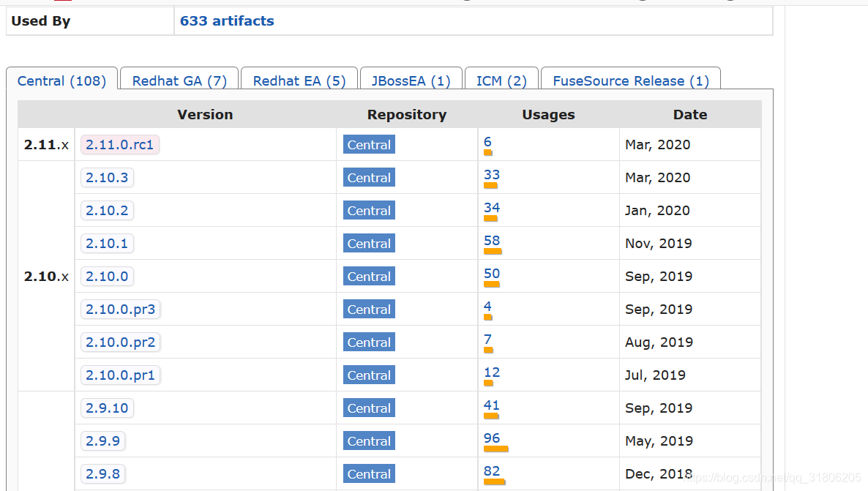Select the 2.11.x version group label
This screenshot has width=868, height=491.
click(46, 145)
